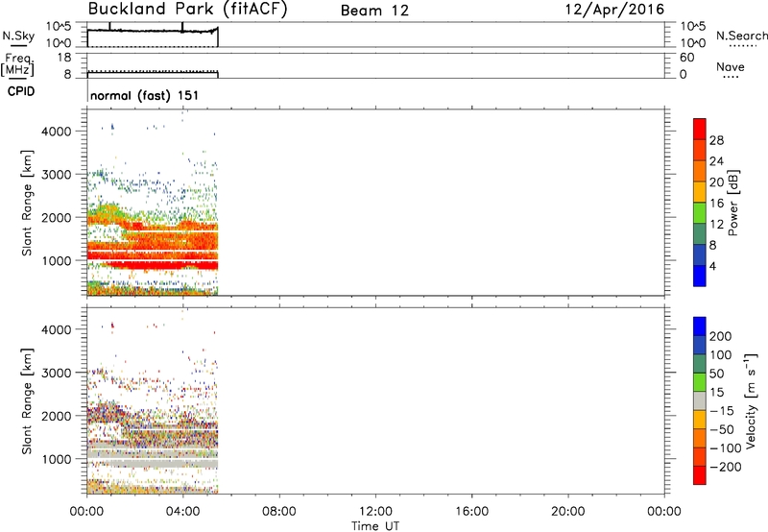
Task: Click the '12:00' time tick label
Action: (x=375, y=512)
